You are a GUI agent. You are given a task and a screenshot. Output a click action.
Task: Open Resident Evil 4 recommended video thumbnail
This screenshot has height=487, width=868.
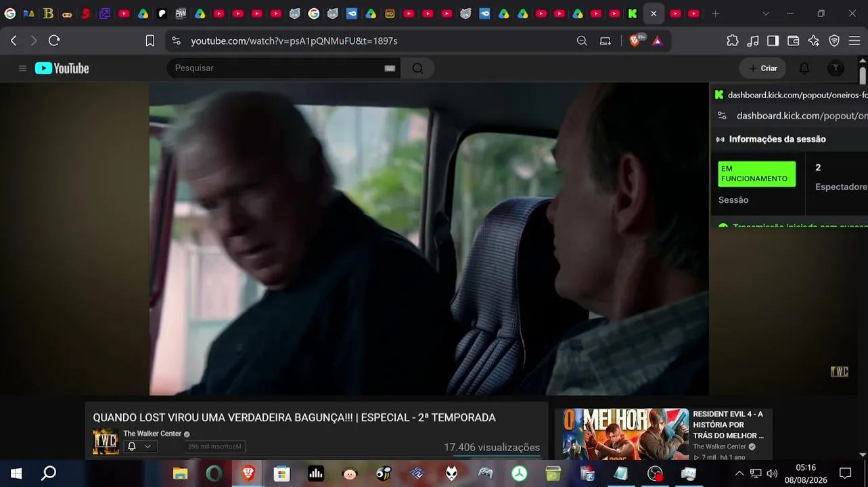pyautogui.click(x=621, y=434)
